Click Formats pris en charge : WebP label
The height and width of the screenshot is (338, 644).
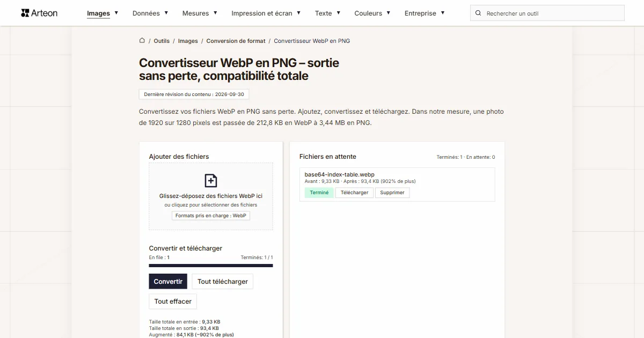[211, 216]
